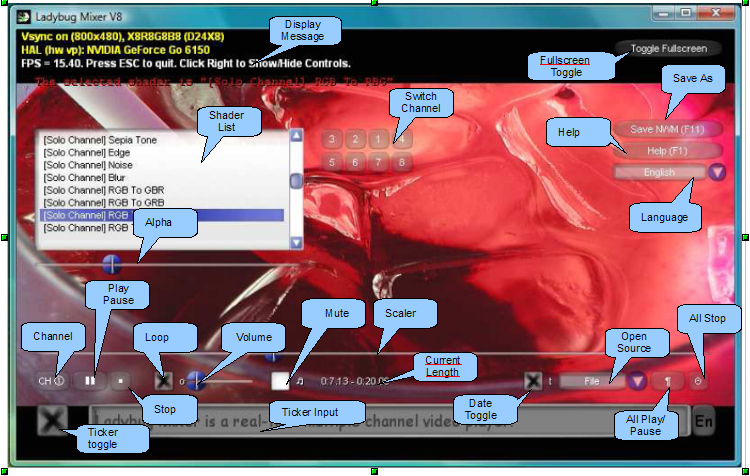The height and width of the screenshot is (476, 750).
Task: Click the volume slider knob
Action: [196, 381]
